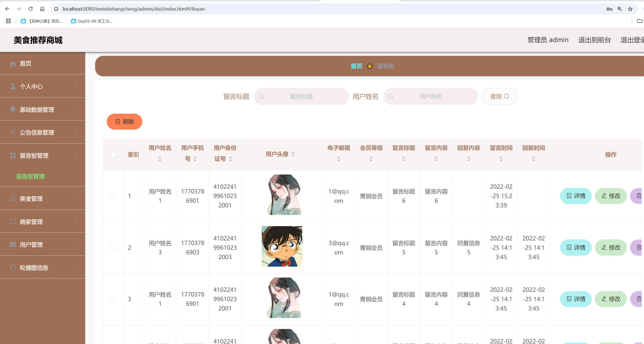This screenshot has height=344, width=644.
Task: Select the 商家管理 chat icon
Action: click(x=13, y=221)
